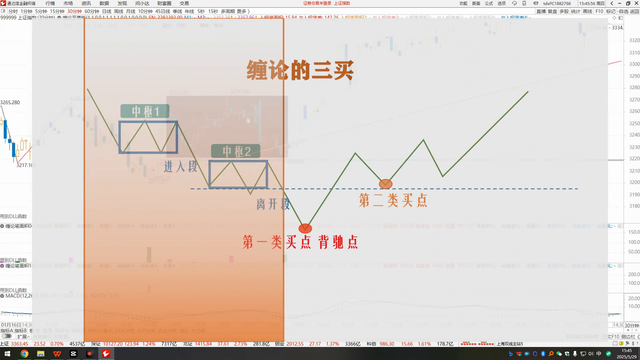This screenshot has width=640, height=360.
Task: Click the phone icon in title bar
Action: (524, 3)
